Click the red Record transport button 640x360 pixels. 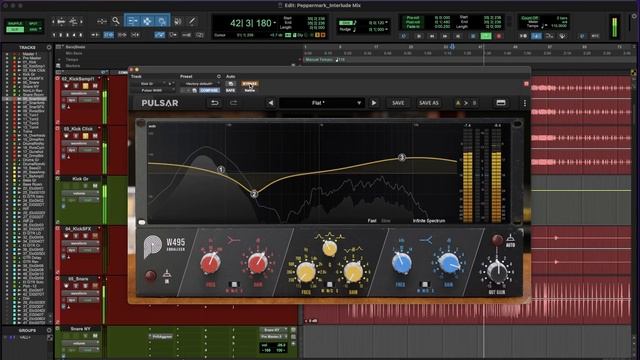click(499, 36)
